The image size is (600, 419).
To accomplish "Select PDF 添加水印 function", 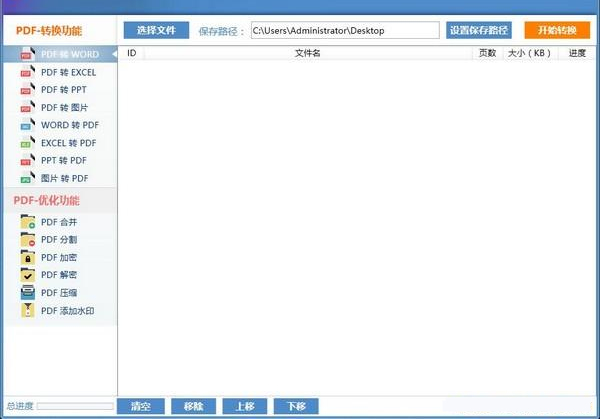I will (x=60, y=310).
